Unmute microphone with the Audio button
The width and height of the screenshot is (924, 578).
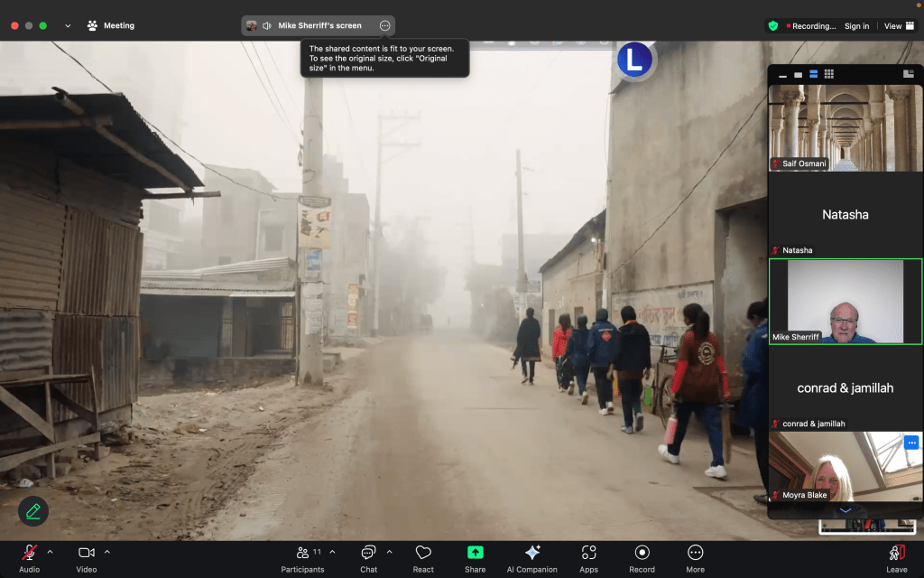pyautogui.click(x=29, y=553)
